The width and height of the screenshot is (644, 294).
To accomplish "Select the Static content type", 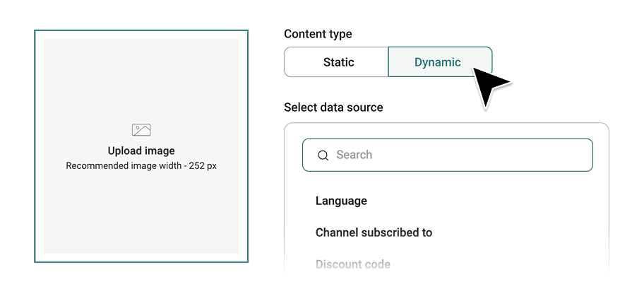I will [336, 62].
